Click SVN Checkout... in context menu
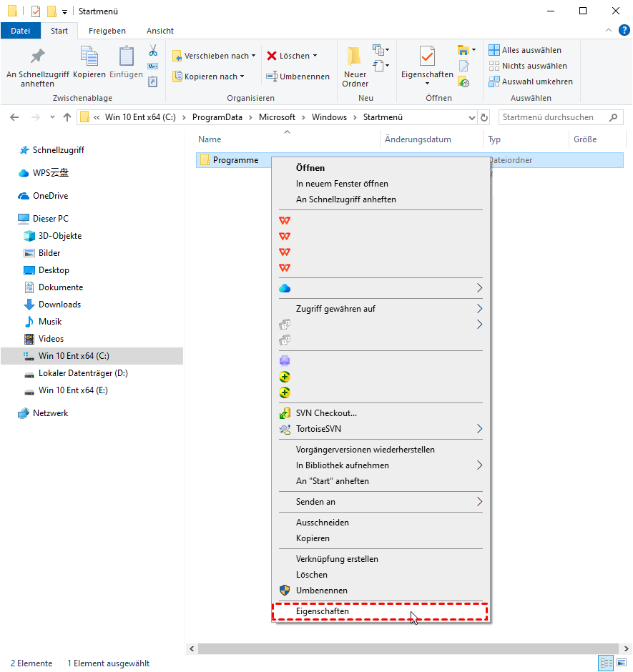633x672 pixels. pyautogui.click(x=381, y=413)
